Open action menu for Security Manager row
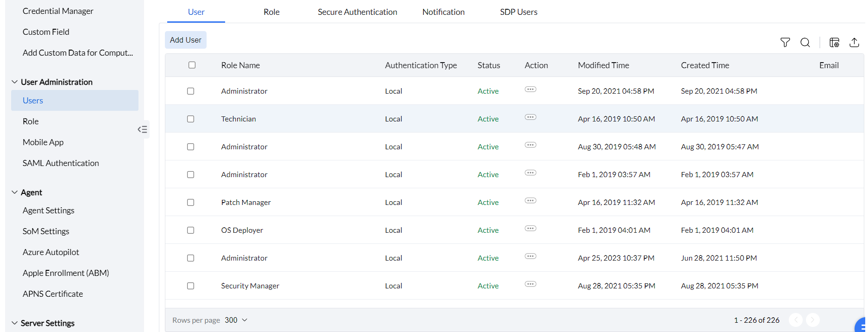The width and height of the screenshot is (868, 332). click(x=530, y=284)
